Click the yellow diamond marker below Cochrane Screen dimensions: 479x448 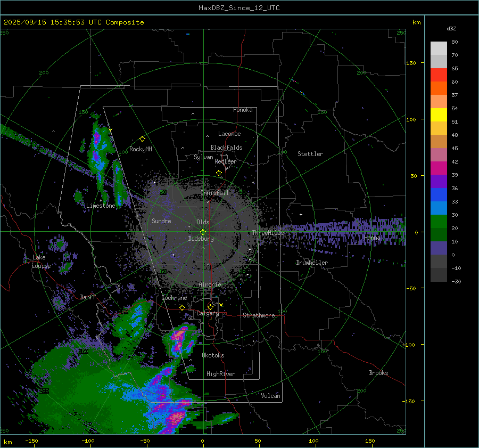(x=183, y=307)
